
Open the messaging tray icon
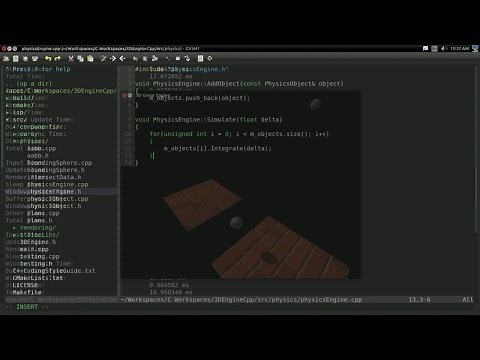coord(425,49)
